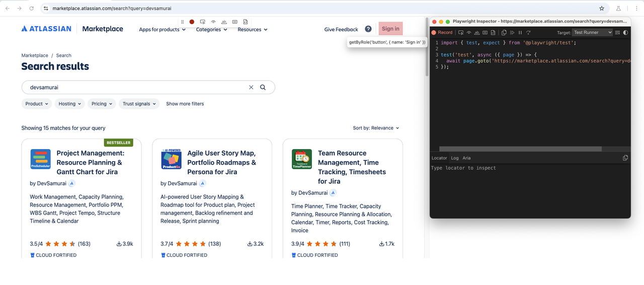Expand the Categories menu
Image resolution: width=644 pixels, height=285 pixels.
211,30
